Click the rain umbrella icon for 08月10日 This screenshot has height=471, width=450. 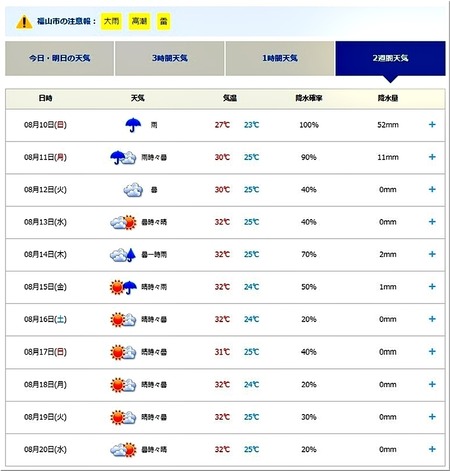[x=133, y=125]
